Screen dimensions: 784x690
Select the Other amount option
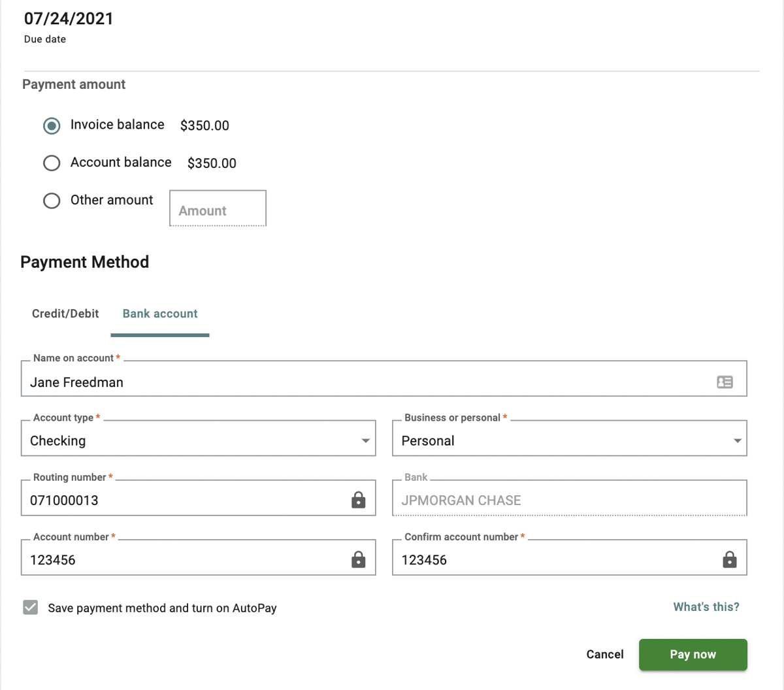point(52,201)
